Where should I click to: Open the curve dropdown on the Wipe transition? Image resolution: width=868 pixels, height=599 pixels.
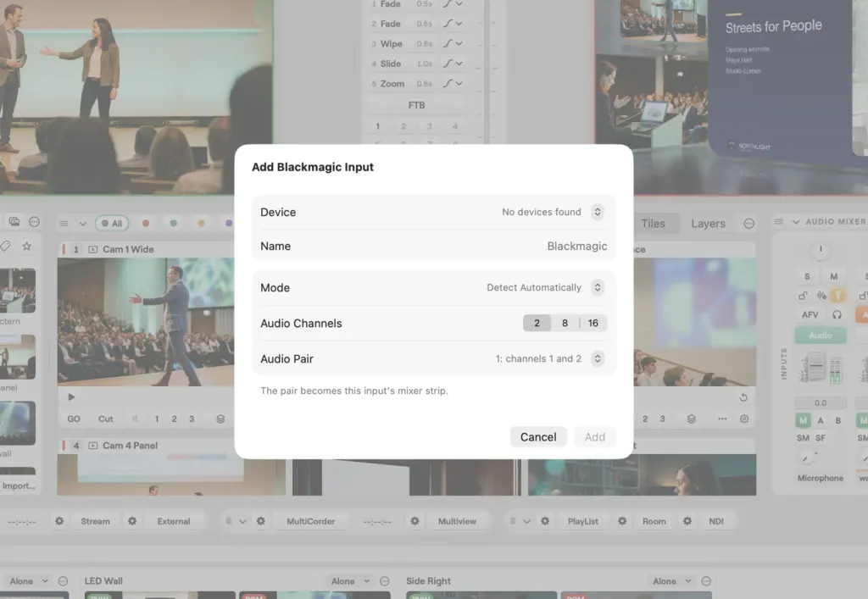tap(453, 44)
